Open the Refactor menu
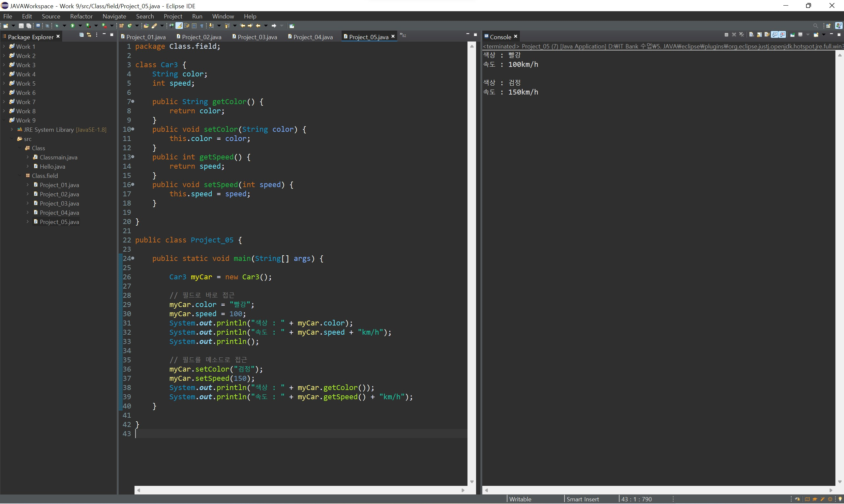844x504 pixels. tap(81, 16)
